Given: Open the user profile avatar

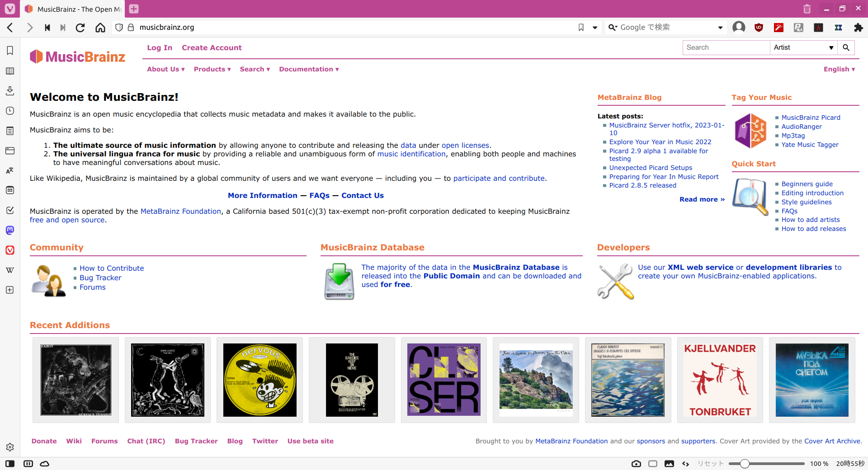Looking at the screenshot, I should 739,28.
